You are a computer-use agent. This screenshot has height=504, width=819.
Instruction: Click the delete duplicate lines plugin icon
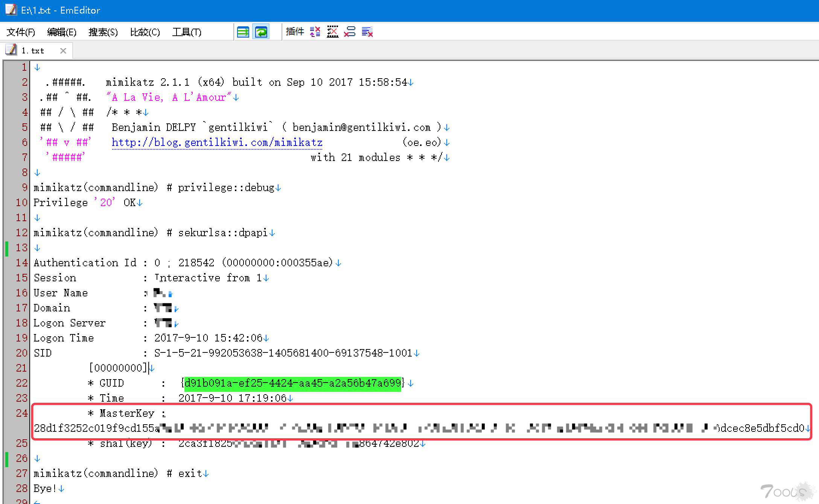[x=315, y=32]
